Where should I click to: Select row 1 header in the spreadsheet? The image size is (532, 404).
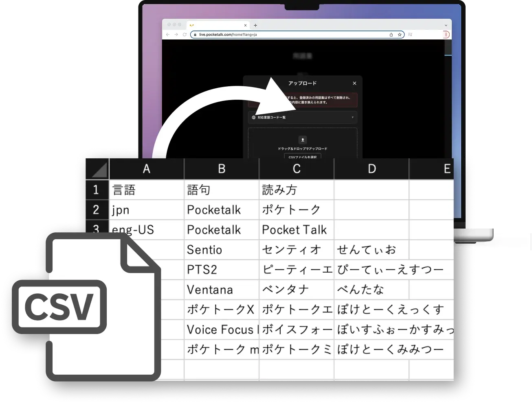click(97, 190)
